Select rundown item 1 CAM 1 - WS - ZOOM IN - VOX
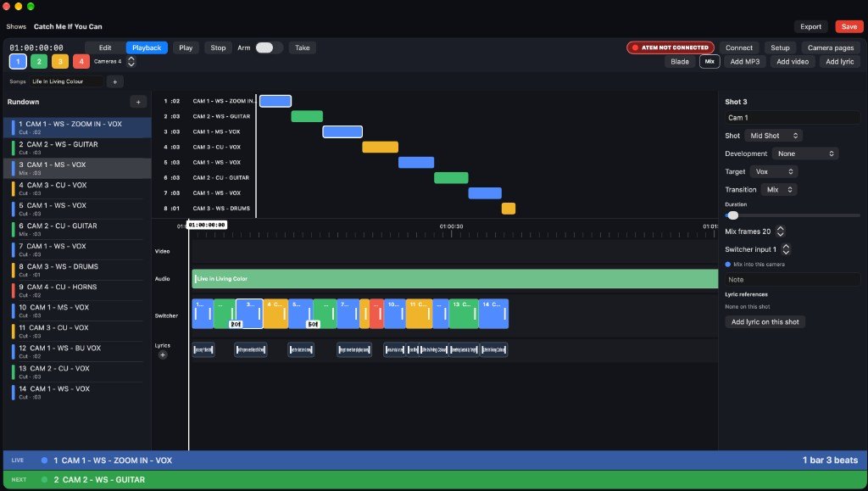 (x=77, y=127)
